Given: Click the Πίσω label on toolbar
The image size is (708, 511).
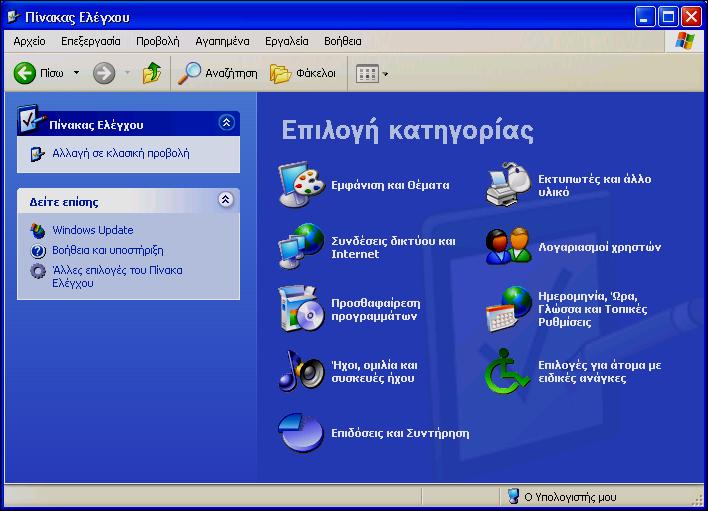Looking at the screenshot, I should 51,73.
